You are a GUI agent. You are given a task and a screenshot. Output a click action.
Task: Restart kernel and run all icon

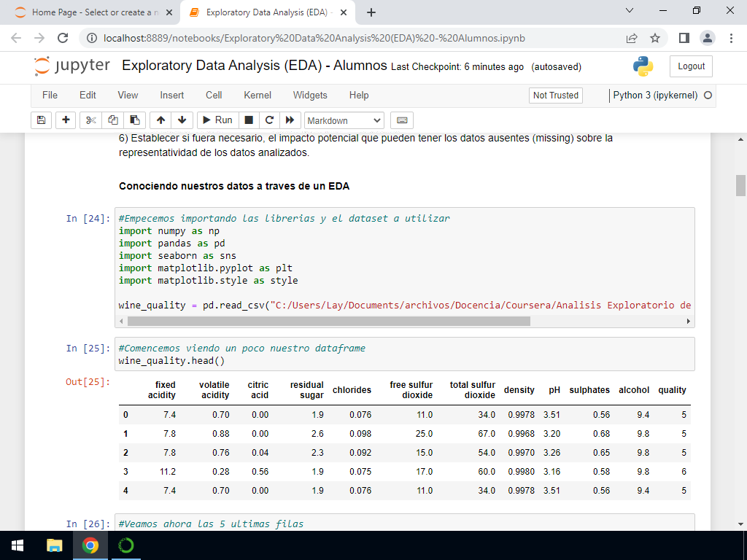290,120
